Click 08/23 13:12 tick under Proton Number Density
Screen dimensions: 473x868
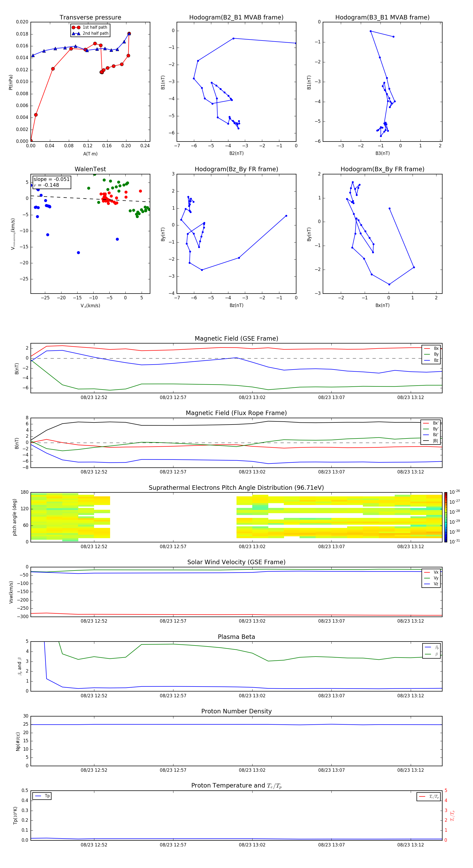click(x=410, y=770)
